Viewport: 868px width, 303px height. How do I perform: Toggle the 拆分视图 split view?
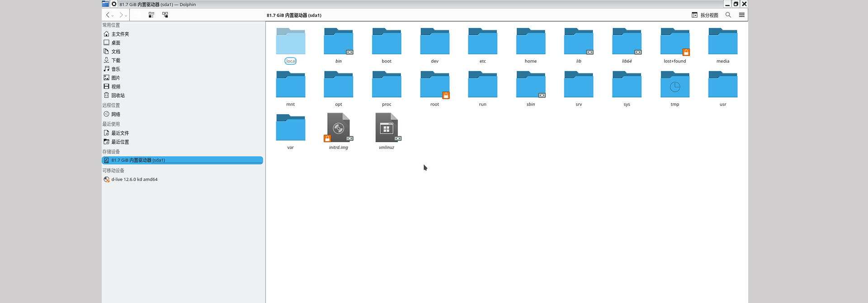pos(705,15)
